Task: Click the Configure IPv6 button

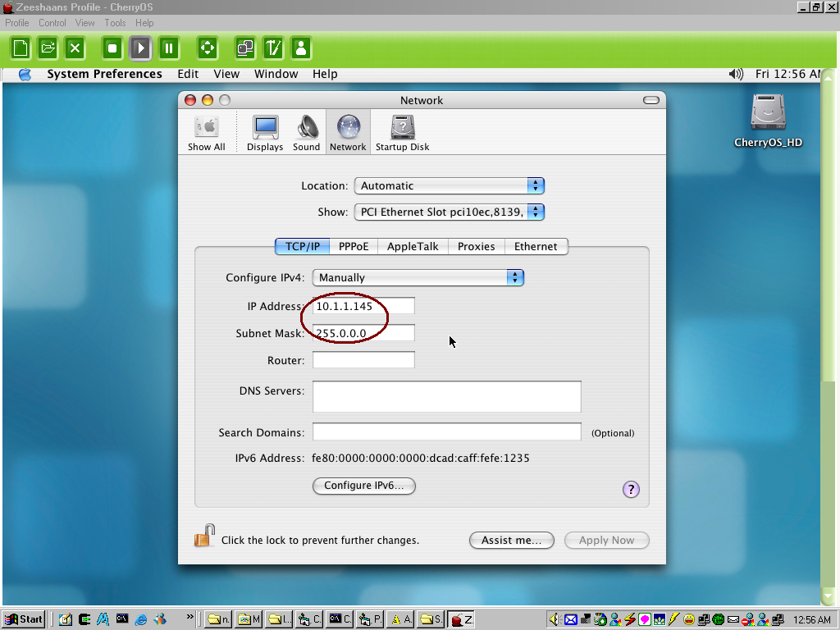Action: (x=363, y=486)
